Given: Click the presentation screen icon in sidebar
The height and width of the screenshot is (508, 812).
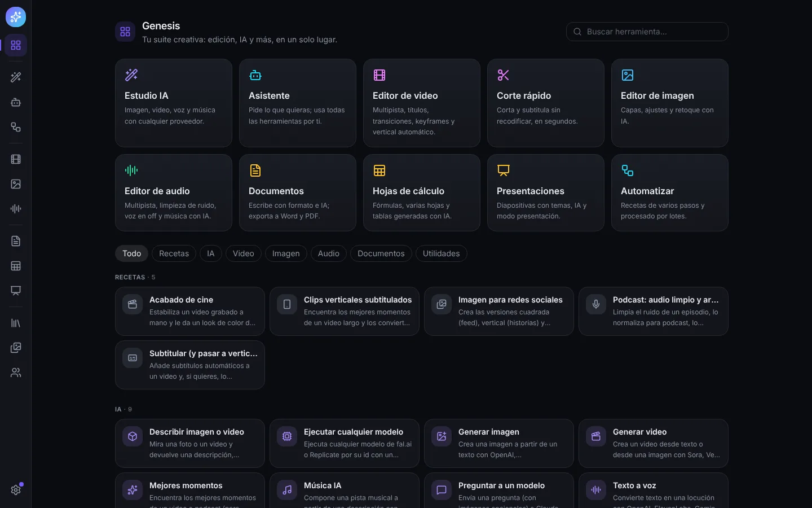Looking at the screenshot, I should click(x=16, y=291).
